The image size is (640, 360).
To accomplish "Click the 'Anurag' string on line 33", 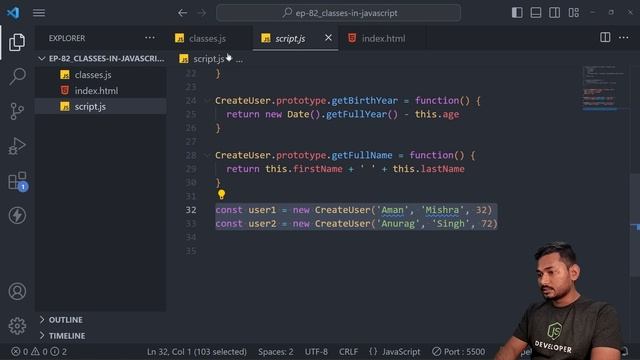I will 398,224.
